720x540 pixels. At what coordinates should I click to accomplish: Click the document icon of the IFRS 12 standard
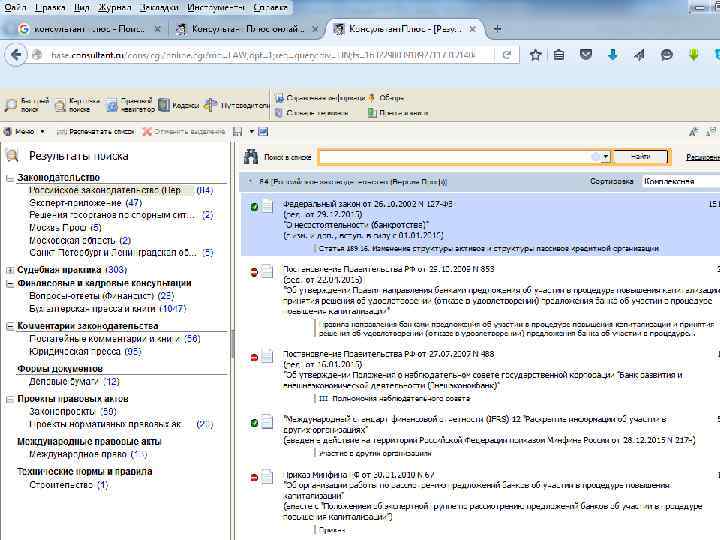pyautogui.click(x=267, y=422)
